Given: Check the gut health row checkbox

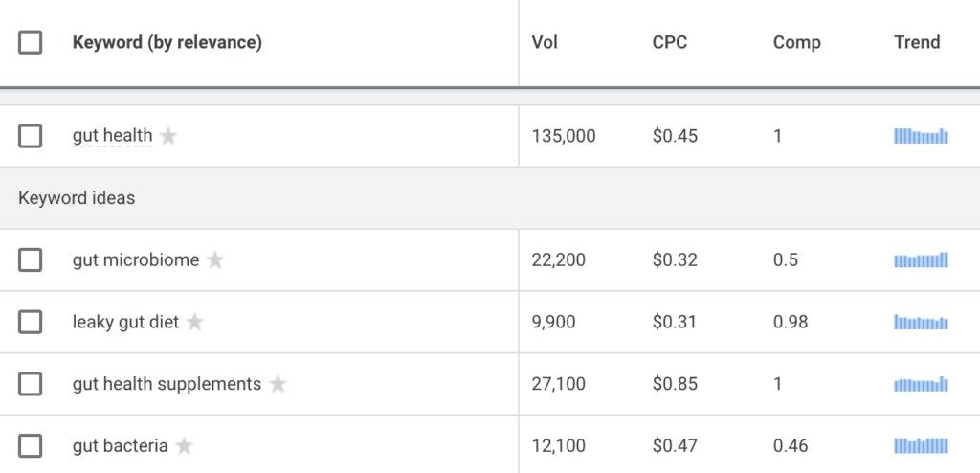Looking at the screenshot, I should pos(30,136).
